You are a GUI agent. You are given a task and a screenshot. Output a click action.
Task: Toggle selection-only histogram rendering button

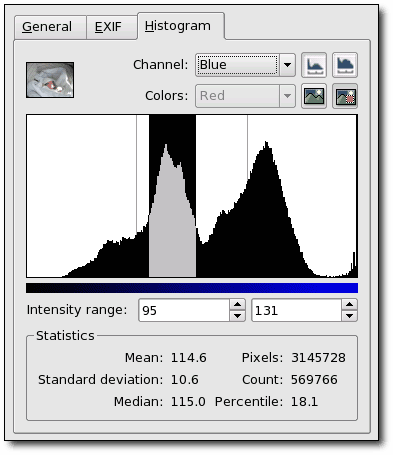pos(345,96)
